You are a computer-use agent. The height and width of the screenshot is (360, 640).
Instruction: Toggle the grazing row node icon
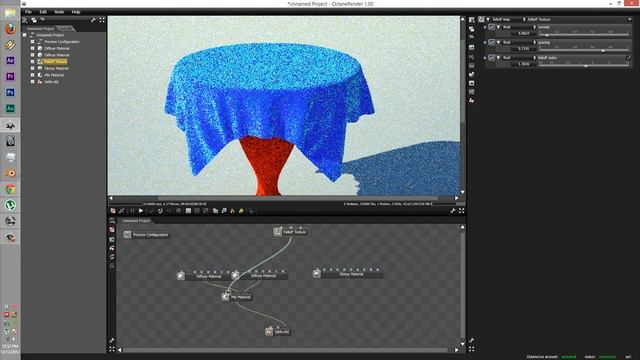click(x=491, y=42)
